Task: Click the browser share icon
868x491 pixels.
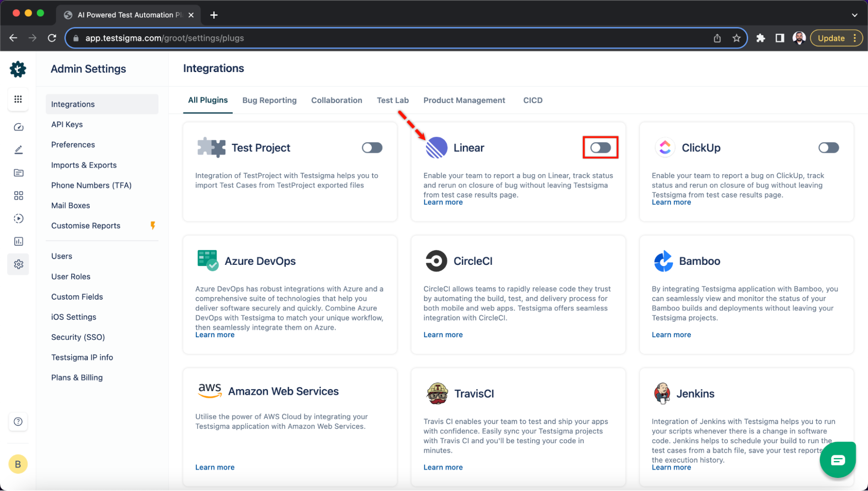Action: click(717, 38)
